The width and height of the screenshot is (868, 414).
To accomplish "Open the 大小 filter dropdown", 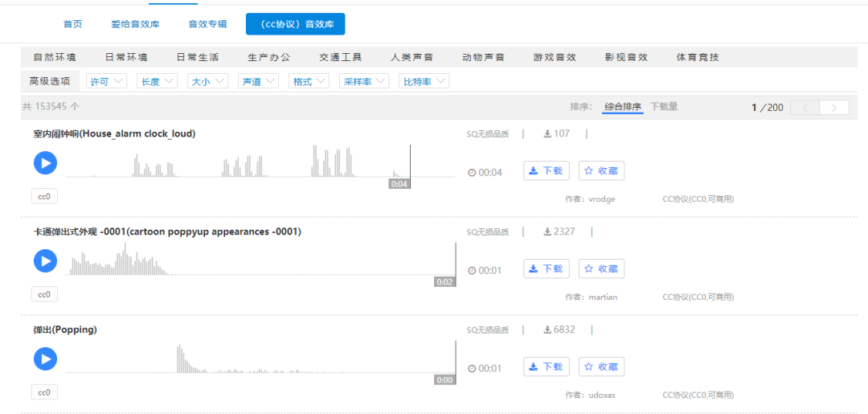I will [207, 81].
